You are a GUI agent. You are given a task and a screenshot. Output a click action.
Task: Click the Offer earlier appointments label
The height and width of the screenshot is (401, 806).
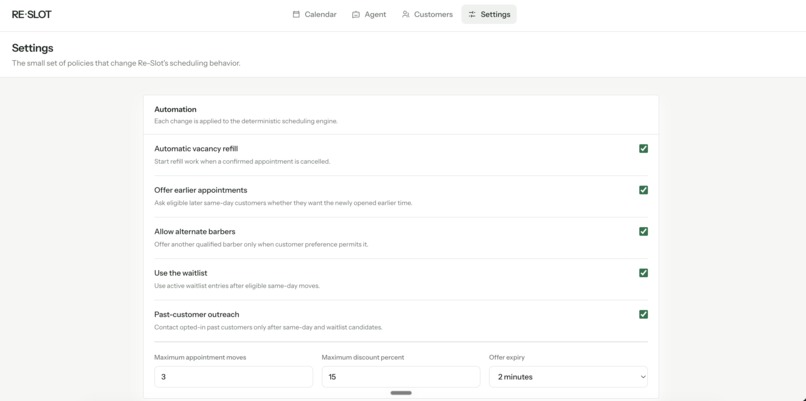click(200, 190)
